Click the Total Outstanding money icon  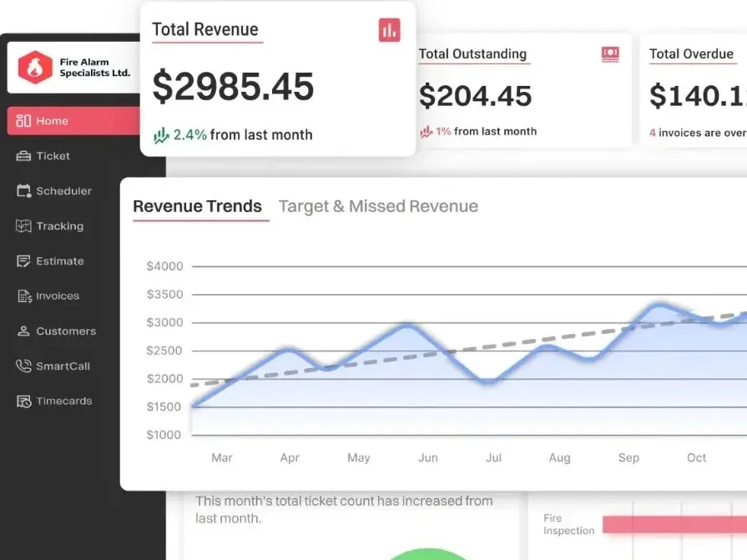click(x=612, y=52)
